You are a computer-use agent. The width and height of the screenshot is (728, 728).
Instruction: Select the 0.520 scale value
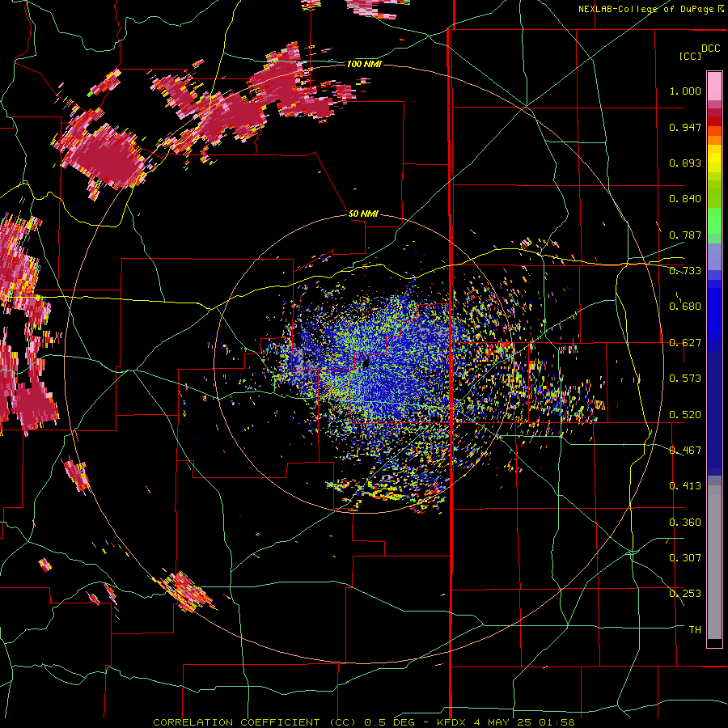[x=685, y=415]
